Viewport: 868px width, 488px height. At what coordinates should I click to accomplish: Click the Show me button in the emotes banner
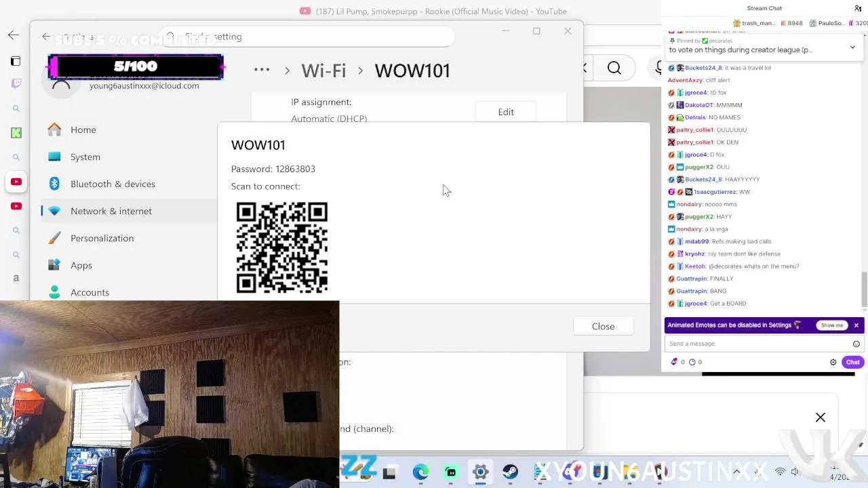(x=832, y=325)
